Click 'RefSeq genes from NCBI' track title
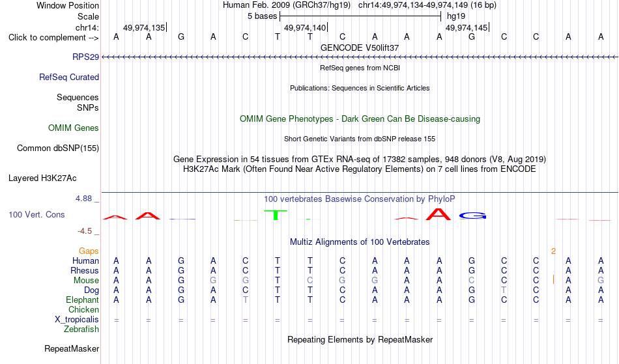 [x=360, y=68]
